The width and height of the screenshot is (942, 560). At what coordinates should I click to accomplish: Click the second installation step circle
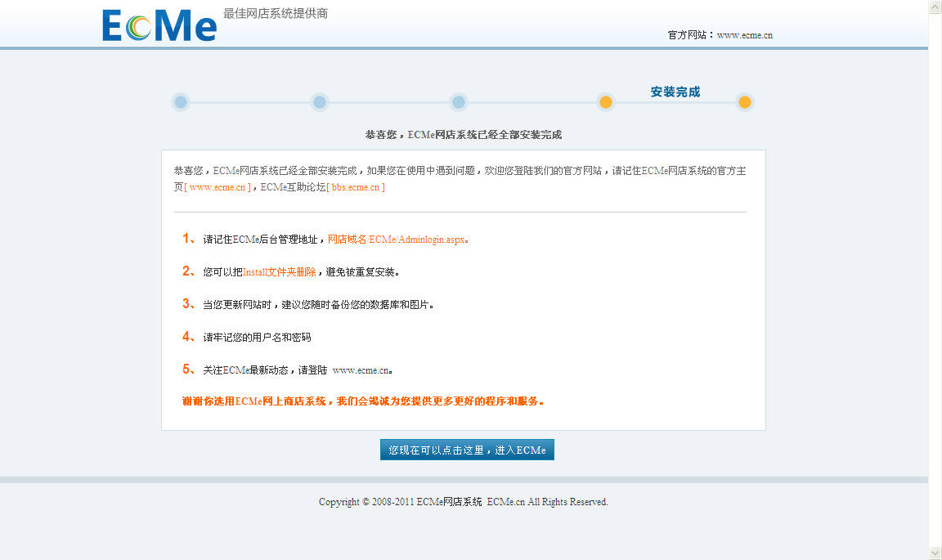tap(320, 102)
